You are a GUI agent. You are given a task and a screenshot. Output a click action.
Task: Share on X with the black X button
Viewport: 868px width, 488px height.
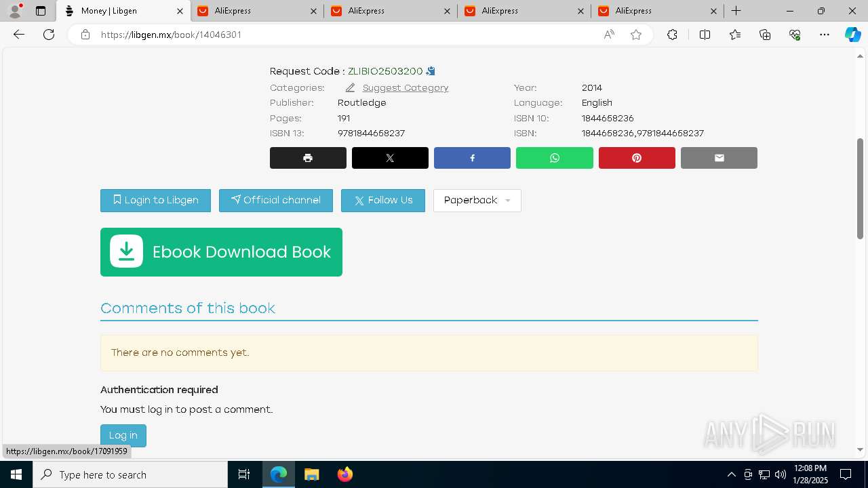[x=390, y=158]
